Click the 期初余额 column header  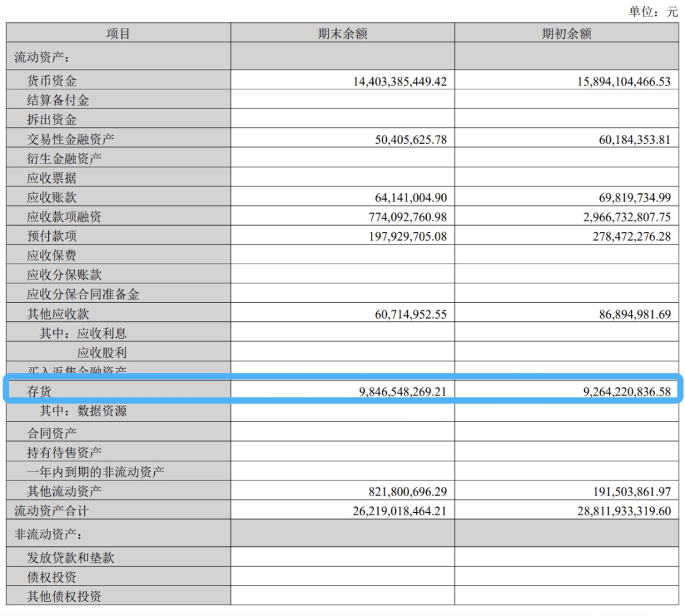coord(566,34)
